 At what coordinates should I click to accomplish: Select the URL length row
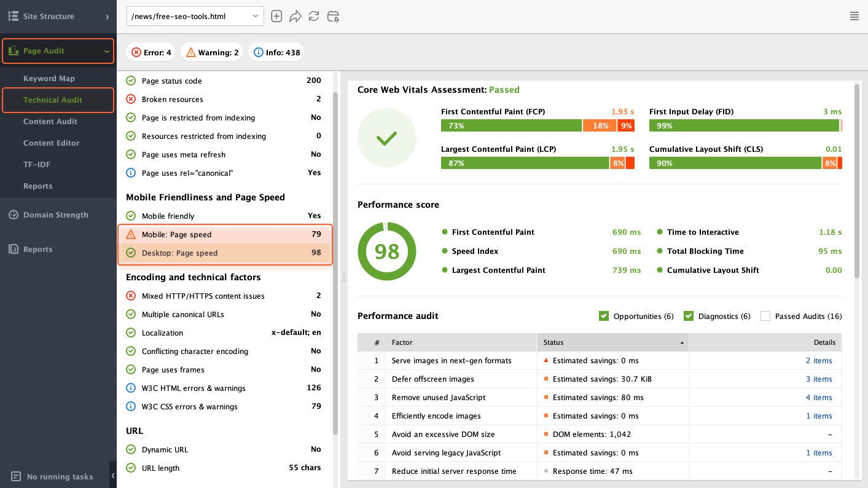tap(225, 468)
